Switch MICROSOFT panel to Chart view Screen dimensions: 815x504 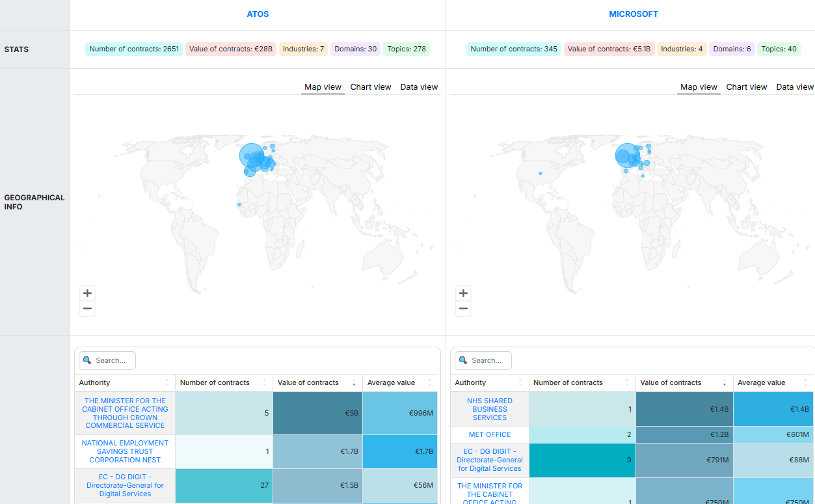click(x=747, y=87)
